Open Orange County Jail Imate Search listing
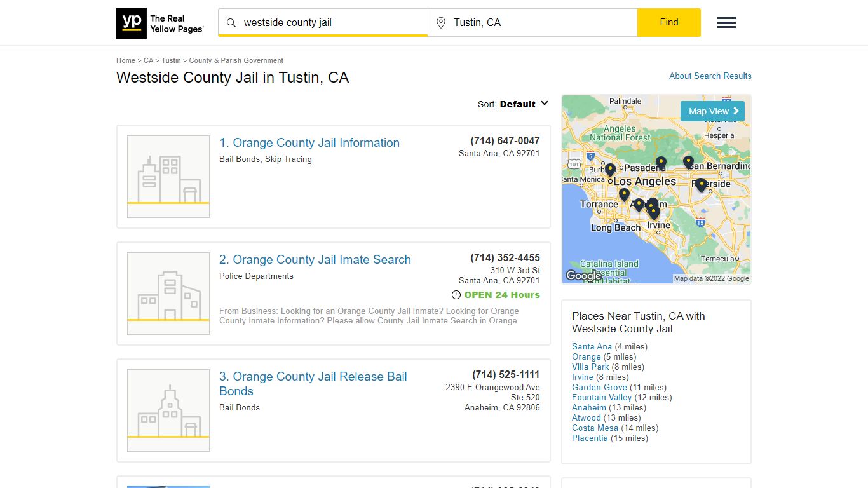868x488 pixels. [x=315, y=259]
